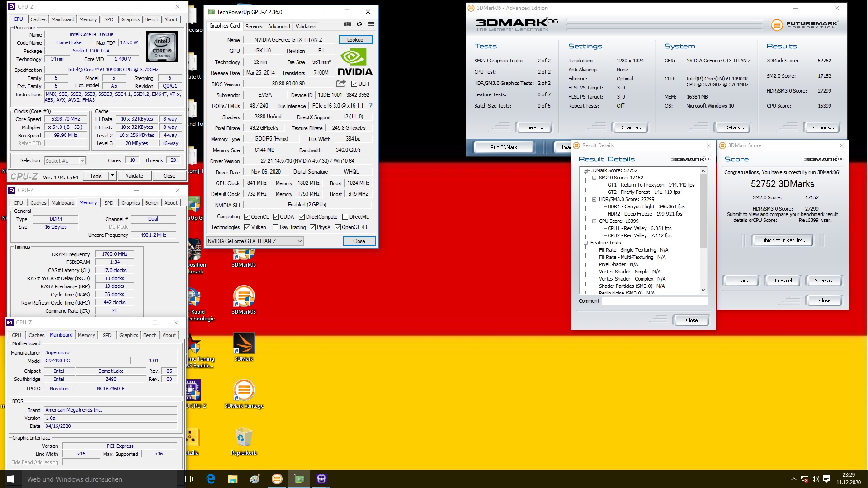868x488 pixels.
Task: Click the NVIDIA logo in GPU-Z
Action: click(355, 62)
